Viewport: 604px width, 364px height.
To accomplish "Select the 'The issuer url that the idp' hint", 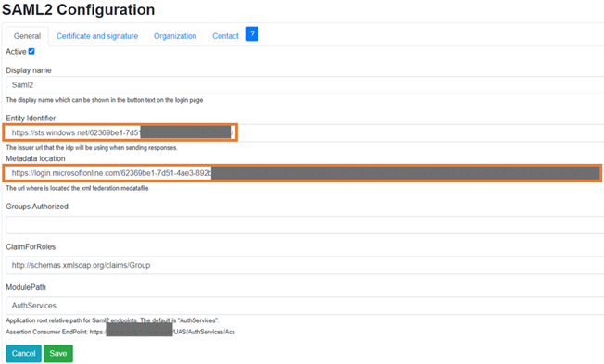I will tap(92, 148).
